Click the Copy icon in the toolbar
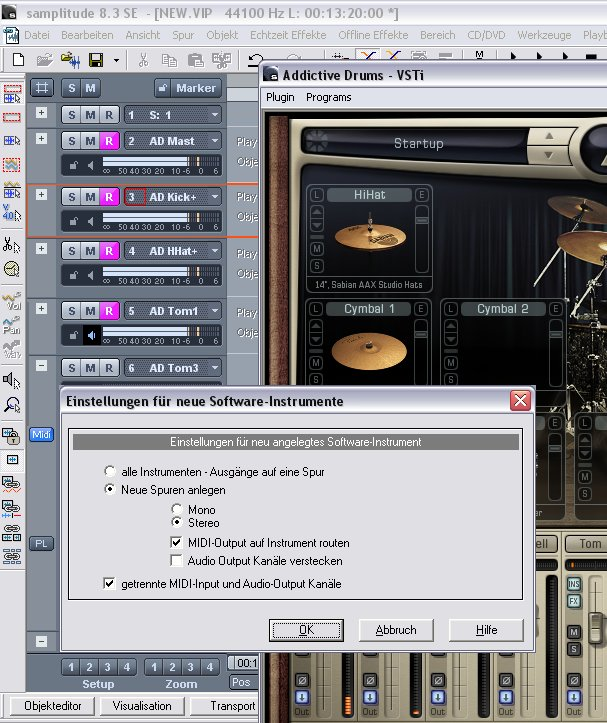The image size is (607, 723). point(169,60)
